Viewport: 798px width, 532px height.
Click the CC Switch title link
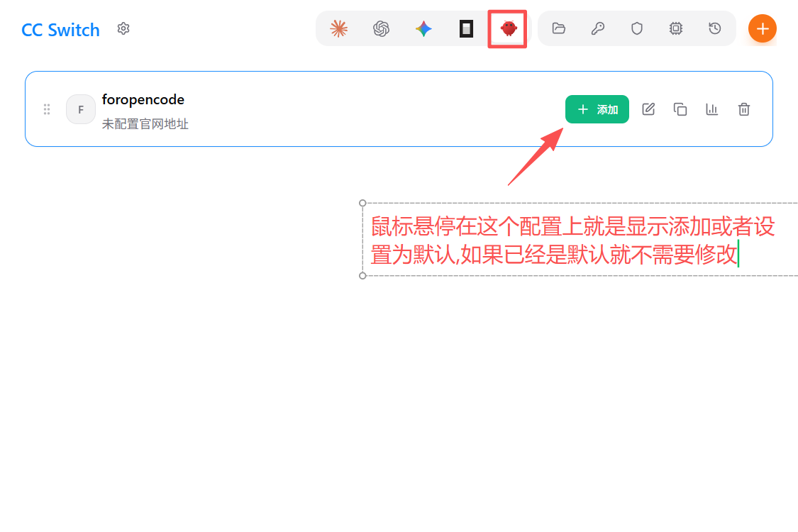(60, 30)
